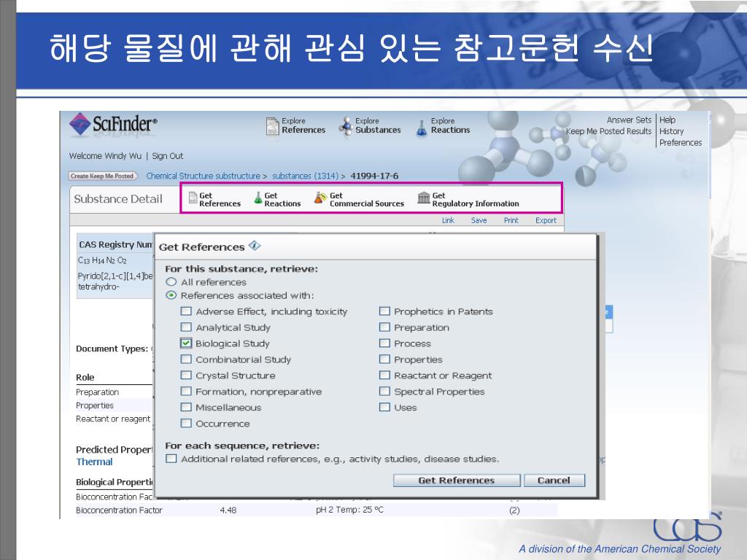Click Create Keep Me Posted button
This screenshot has width=747, height=560.
point(102,176)
